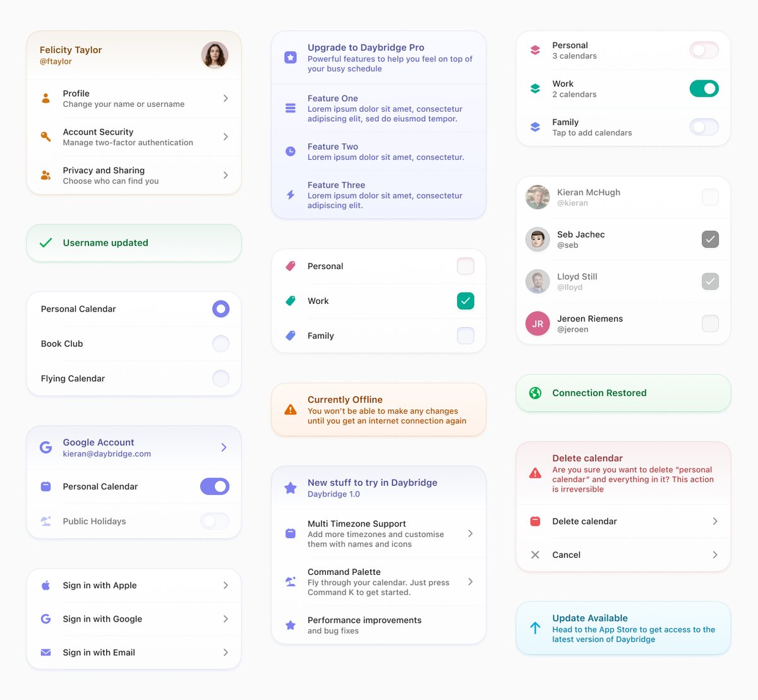Click the Google icon in Sign in with Google
The image size is (758, 700).
point(45,619)
